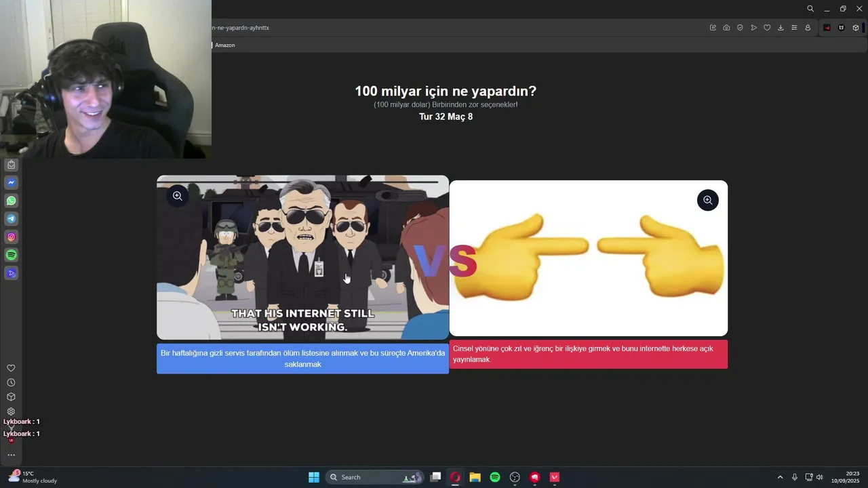Open sidebar settings gear icon

[x=11, y=411]
